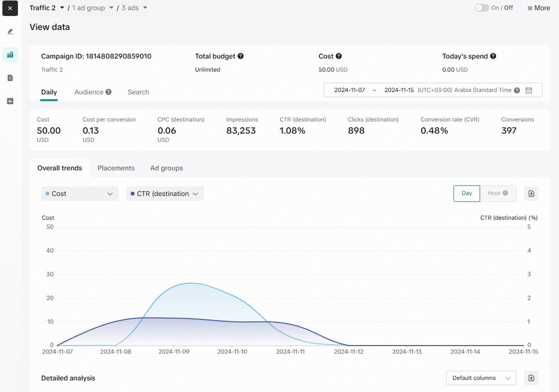Viewport: 559px width, 392px height.
Task: Open the CTR (destination) metric dropdown
Action: (165, 194)
